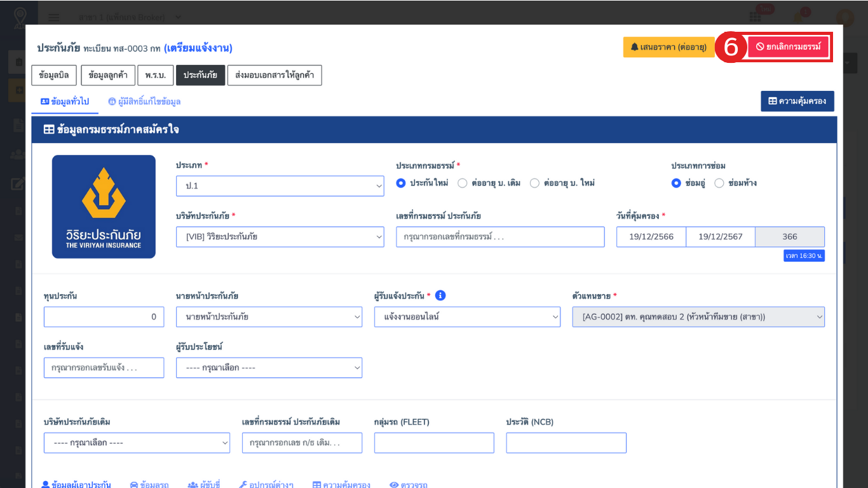
Task: Switch to the ข้อมูลบิล tab
Action: pos(54,75)
